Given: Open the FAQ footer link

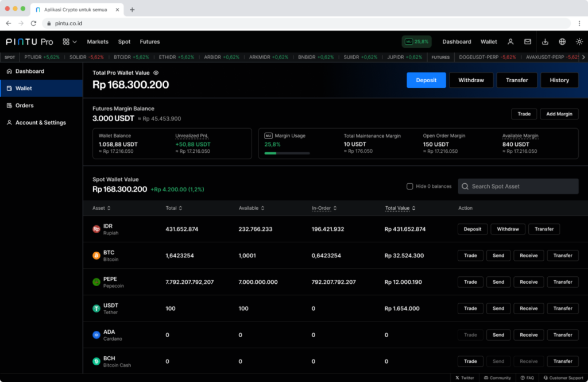Looking at the screenshot, I should point(527,378).
